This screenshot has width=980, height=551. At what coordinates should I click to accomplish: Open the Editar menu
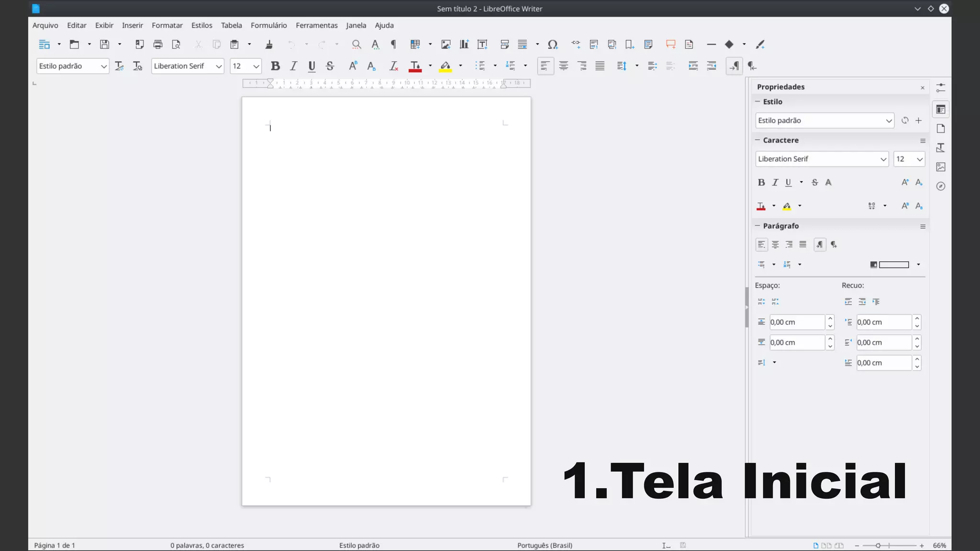click(77, 25)
